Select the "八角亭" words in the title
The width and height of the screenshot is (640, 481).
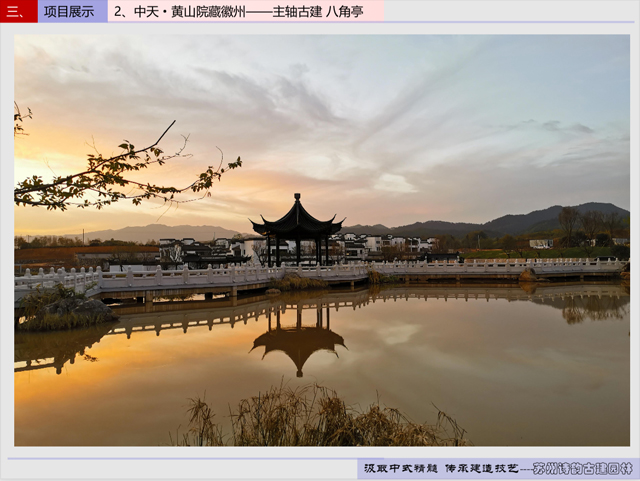tap(344, 12)
